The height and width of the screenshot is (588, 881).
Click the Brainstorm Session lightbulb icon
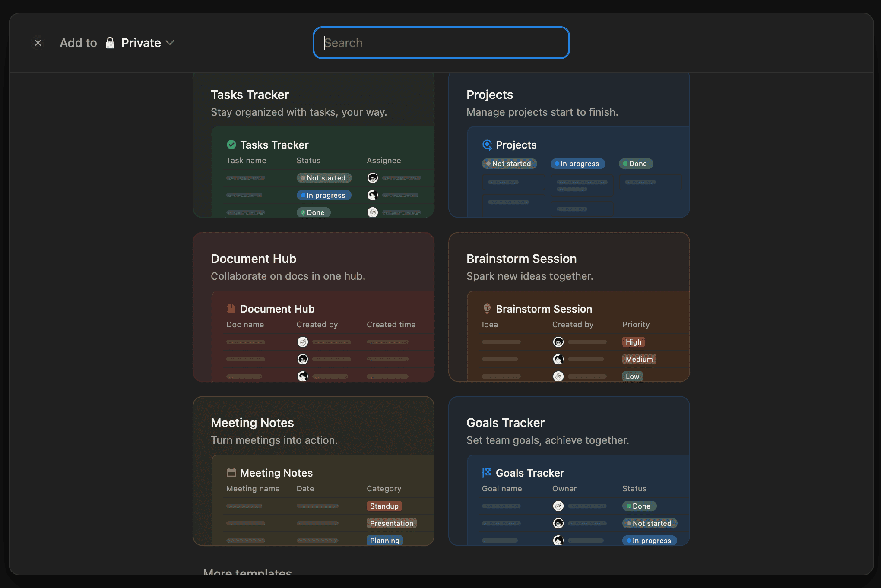[487, 309]
